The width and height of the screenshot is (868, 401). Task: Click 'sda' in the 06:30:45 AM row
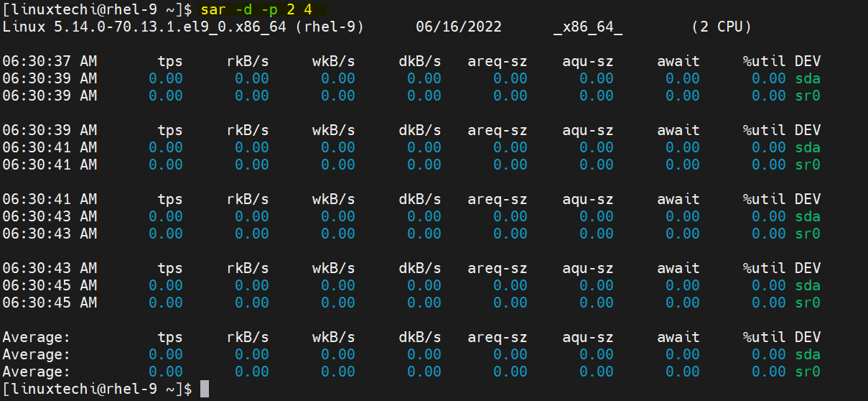tap(808, 285)
